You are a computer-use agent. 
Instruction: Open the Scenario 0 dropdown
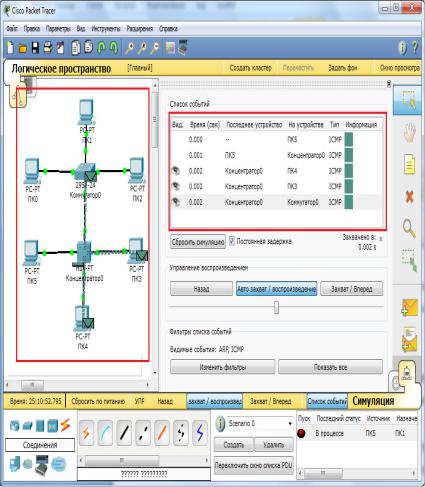260,424
